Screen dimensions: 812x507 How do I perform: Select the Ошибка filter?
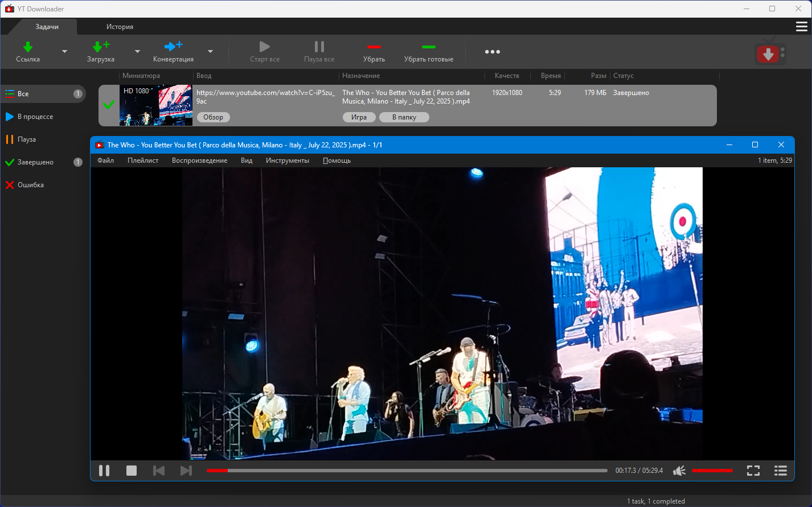click(x=43, y=185)
